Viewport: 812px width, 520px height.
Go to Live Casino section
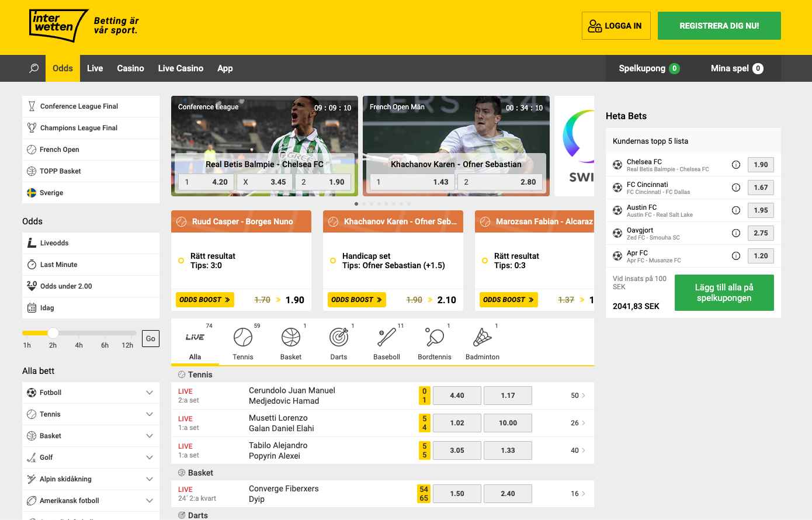[181, 68]
